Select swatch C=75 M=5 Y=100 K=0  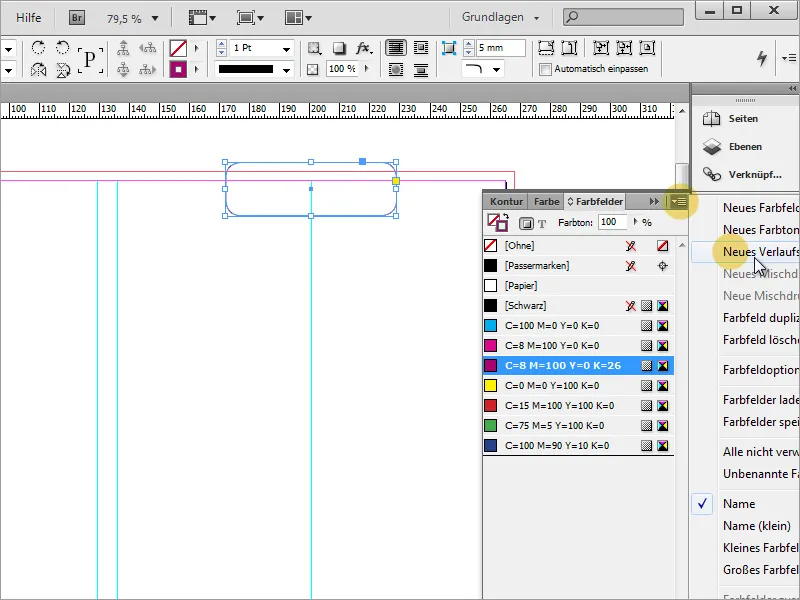point(578,426)
